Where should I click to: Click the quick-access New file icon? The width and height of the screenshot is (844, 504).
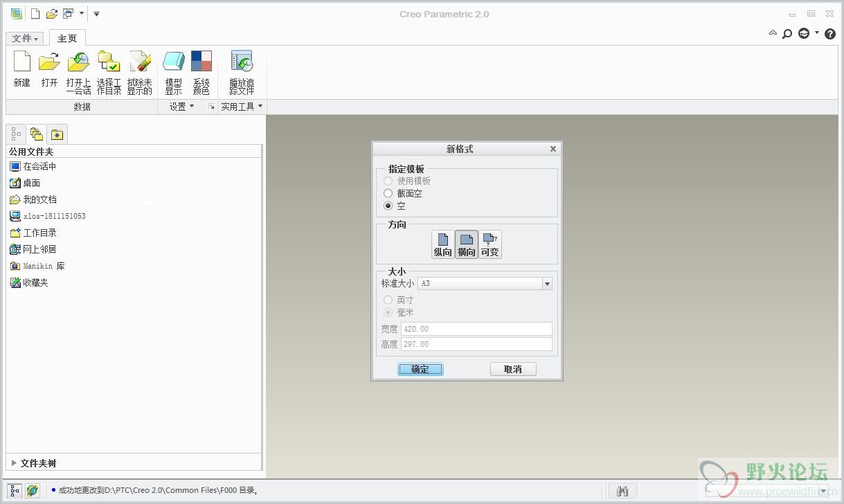(x=35, y=13)
